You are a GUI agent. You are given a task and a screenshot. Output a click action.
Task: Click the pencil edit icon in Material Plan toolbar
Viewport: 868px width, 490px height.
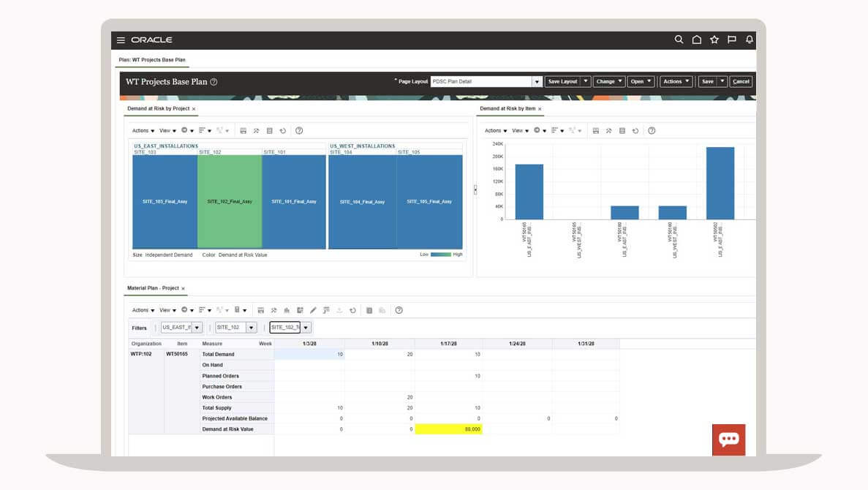pyautogui.click(x=313, y=310)
